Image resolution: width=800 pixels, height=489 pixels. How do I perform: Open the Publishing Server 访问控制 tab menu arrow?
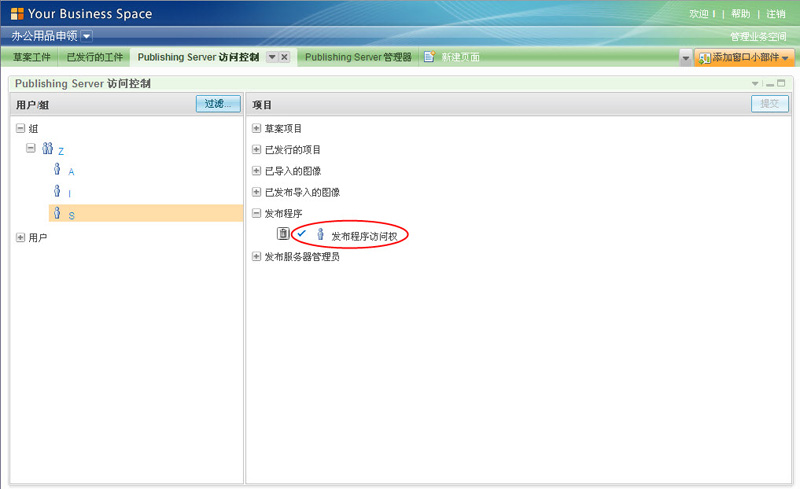[272, 57]
